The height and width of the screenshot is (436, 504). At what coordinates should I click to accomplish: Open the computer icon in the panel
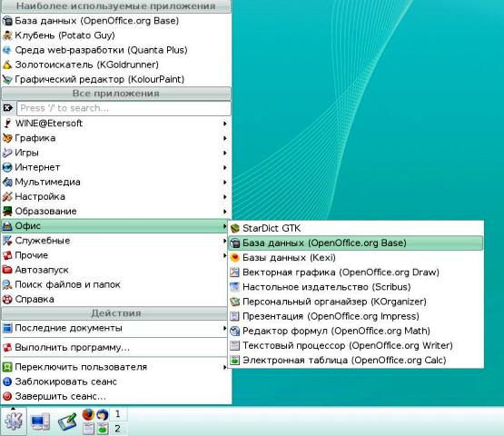click(x=40, y=421)
